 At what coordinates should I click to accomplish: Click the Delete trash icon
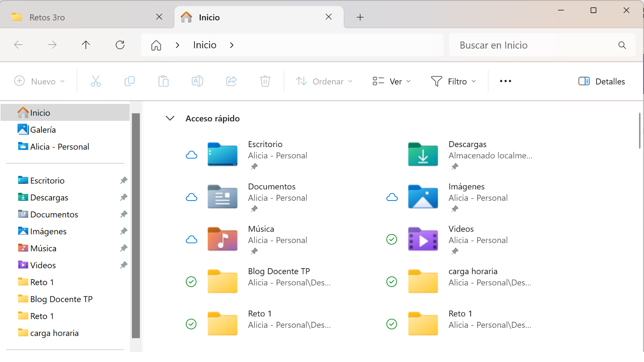point(265,81)
